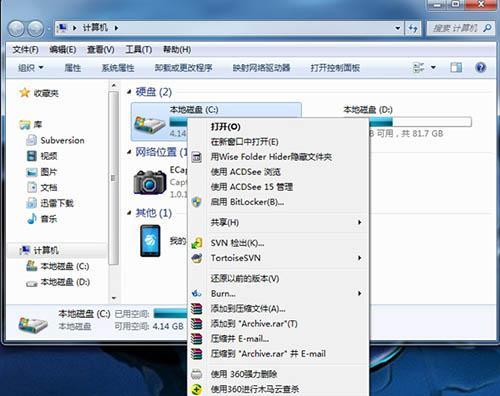
Task: Click the change view icon
Action: (418, 68)
